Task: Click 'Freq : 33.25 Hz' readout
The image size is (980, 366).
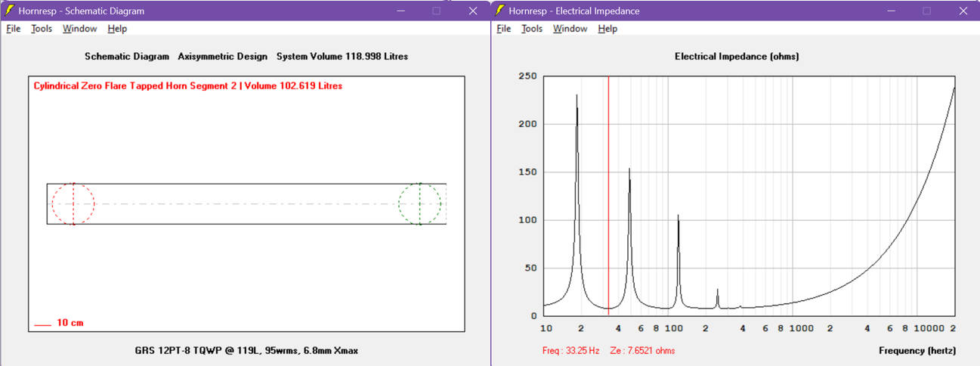Action: click(571, 351)
